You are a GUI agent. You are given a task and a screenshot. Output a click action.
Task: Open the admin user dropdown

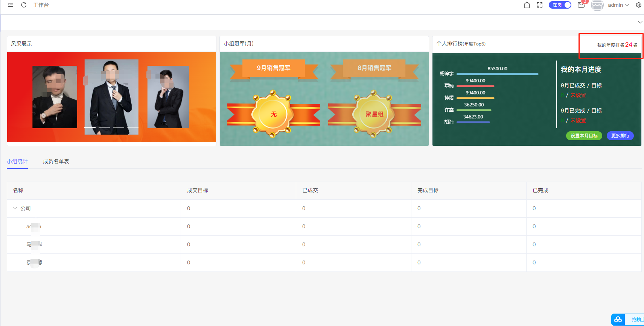point(618,5)
